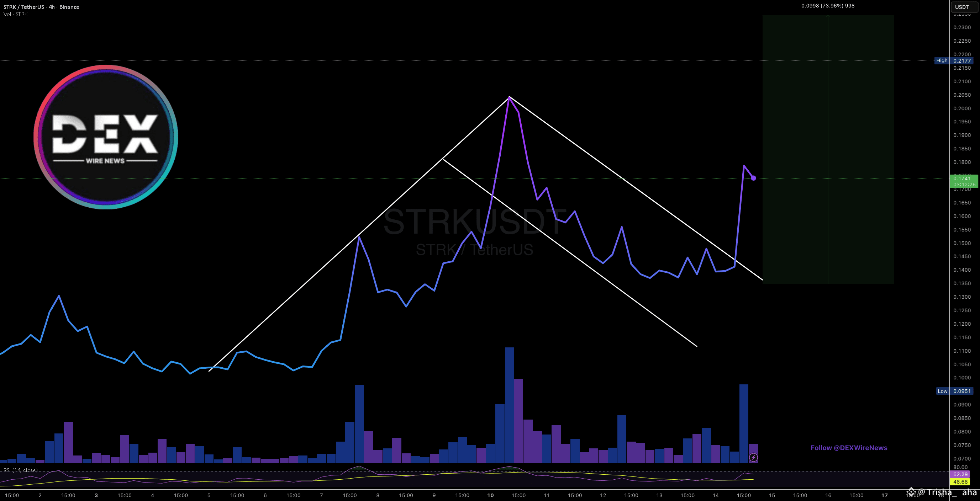The width and height of the screenshot is (980, 501).
Task: Click the Follow @DEXWireNews text
Action: (x=849, y=448)
